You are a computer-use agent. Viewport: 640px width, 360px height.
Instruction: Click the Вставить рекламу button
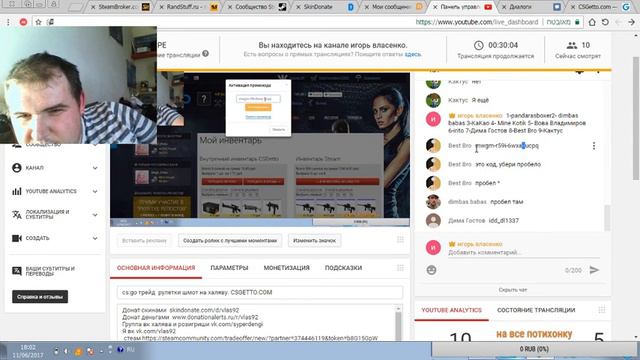coord(144,240)
